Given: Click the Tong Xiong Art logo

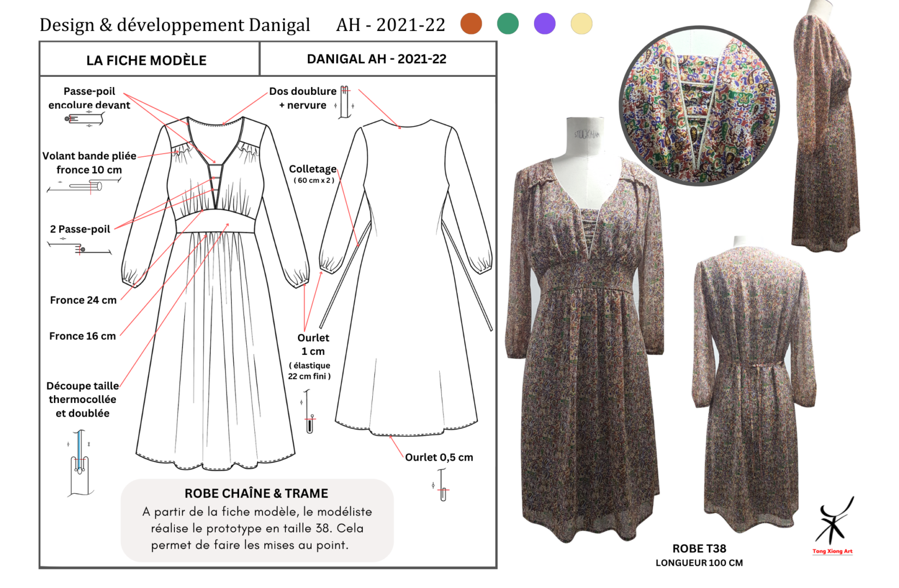Looking at the screenshot, I should coord(834,525).
